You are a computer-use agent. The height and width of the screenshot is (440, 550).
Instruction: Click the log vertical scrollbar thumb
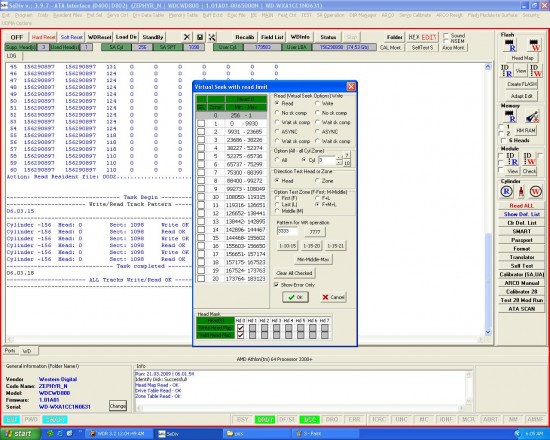tap(488, 280)
